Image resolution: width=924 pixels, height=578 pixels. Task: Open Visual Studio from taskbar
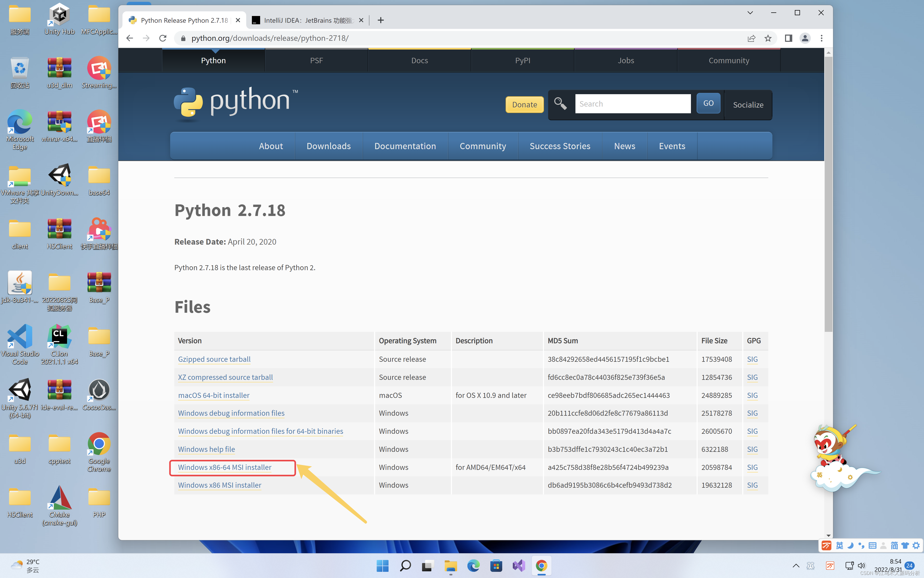519,566
